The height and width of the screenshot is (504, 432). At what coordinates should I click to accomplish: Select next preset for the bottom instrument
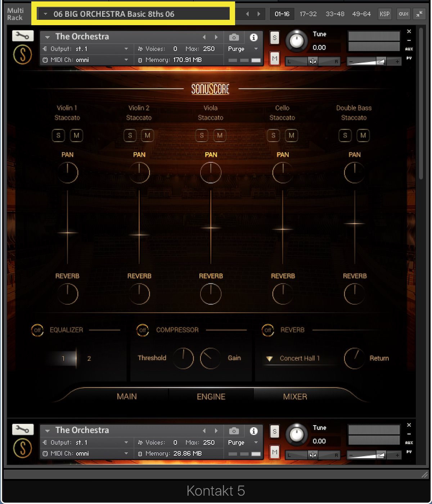216,431
